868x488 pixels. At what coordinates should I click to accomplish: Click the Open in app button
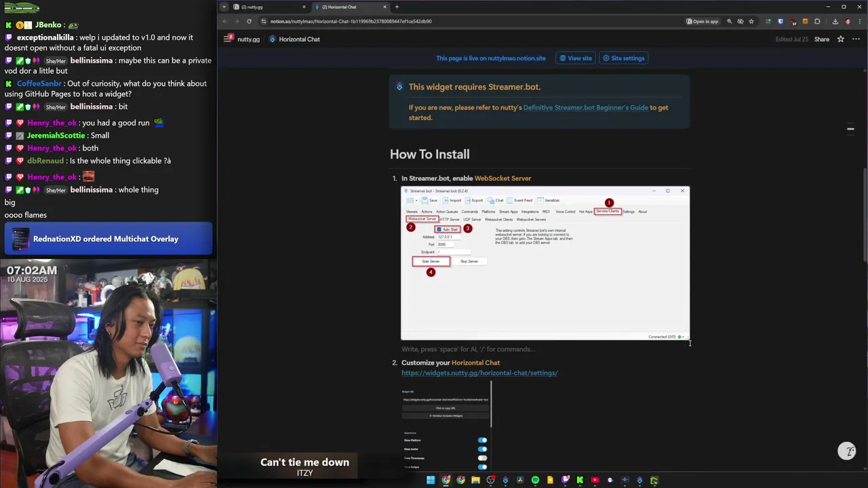click(703, 21)
